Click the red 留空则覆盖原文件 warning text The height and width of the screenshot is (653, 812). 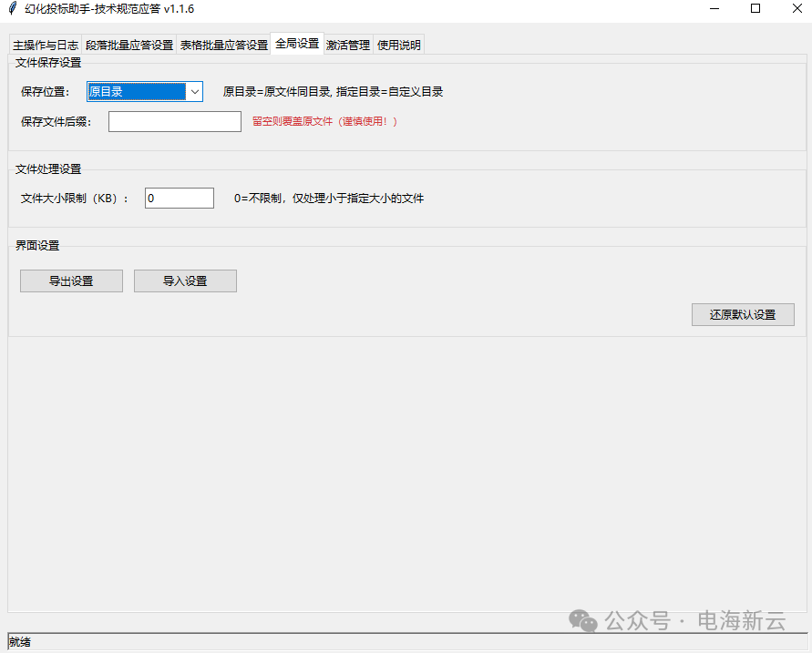(324, 122)
